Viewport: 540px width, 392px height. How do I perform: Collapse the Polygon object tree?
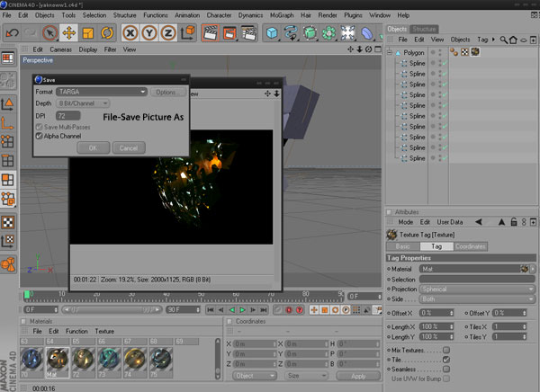click(x=390, y=53)
